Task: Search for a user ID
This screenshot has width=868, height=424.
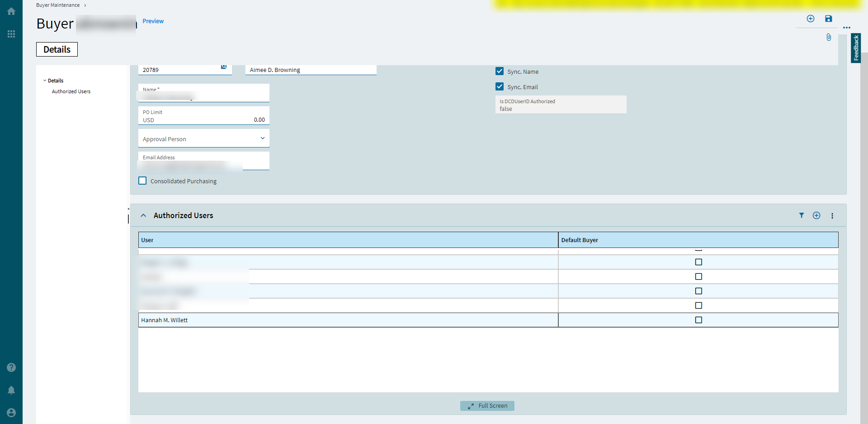Action: [x=224, y=67]
